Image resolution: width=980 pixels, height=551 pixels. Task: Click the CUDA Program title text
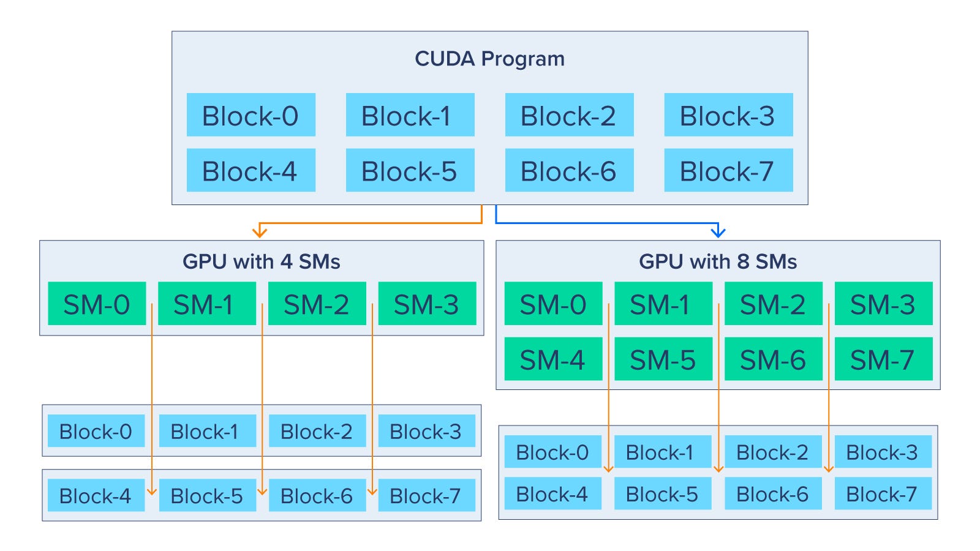click(489, 59)
